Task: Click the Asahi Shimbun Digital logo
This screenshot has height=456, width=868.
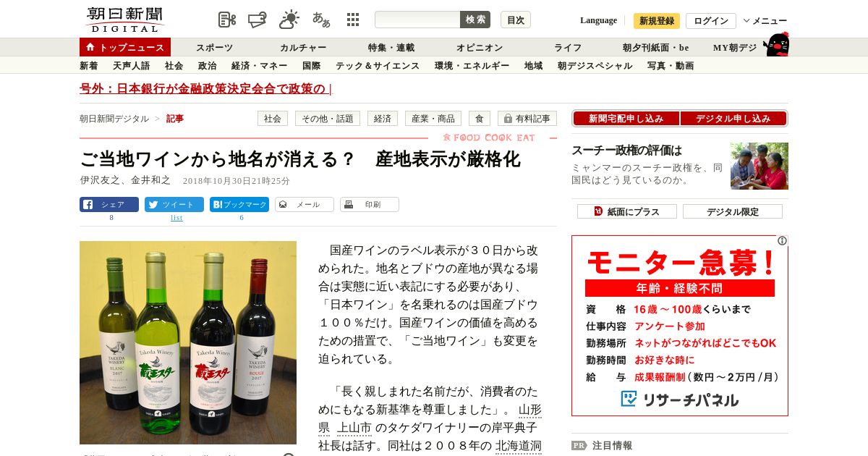Action: click(124, 20)
